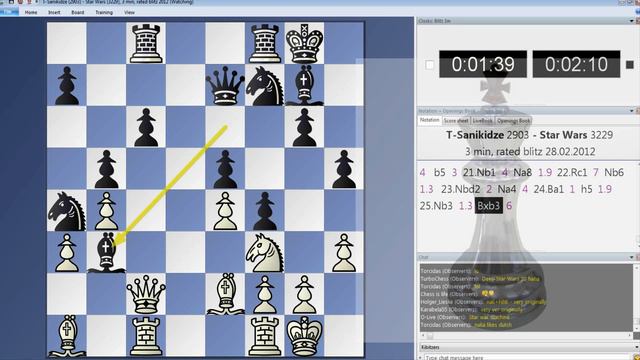Switch to the Openings Book tab
Image resolution: width=640 pixels, height=360 pixels.
pos(513,121)
